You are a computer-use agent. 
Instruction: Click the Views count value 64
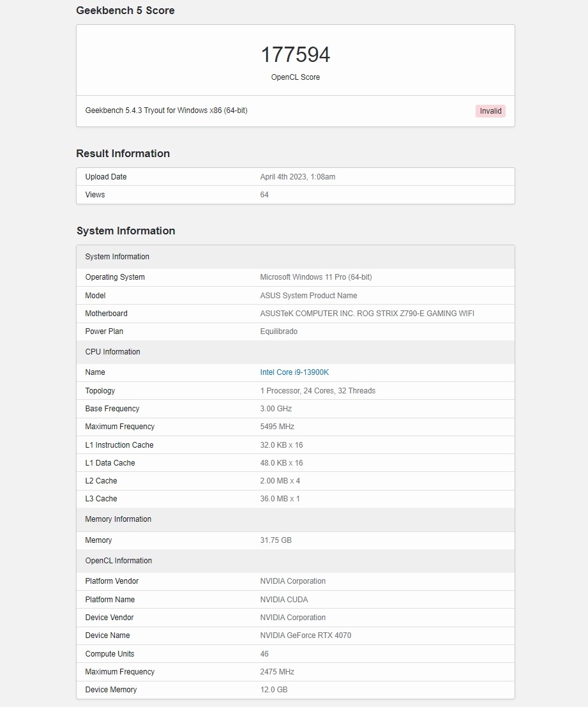coord(264,195)
